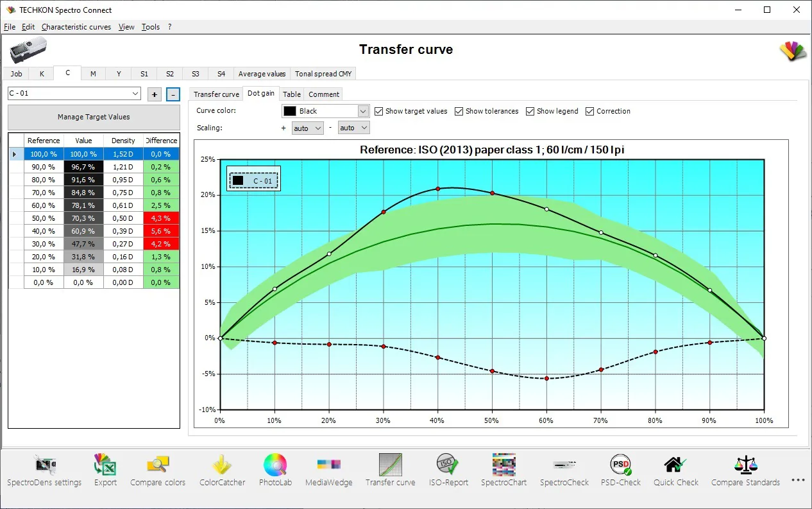This screenshot has width=812, height=509.
Task: Open Compare Standards scales icon
Action: (745, 465)
